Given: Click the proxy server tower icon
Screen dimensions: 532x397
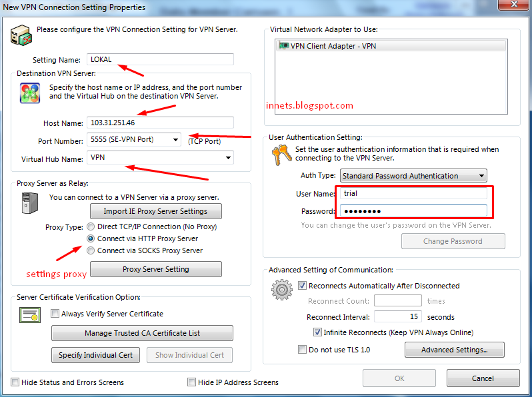Looking at the screenshot, I should click(30, 202).
